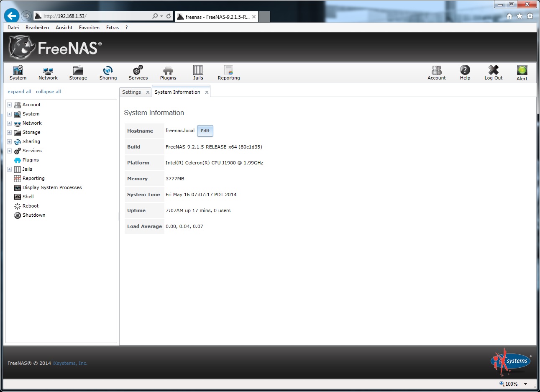Open Reporting from the top toolbar
Screen dimensions: 540x392
tap(229, 73)
